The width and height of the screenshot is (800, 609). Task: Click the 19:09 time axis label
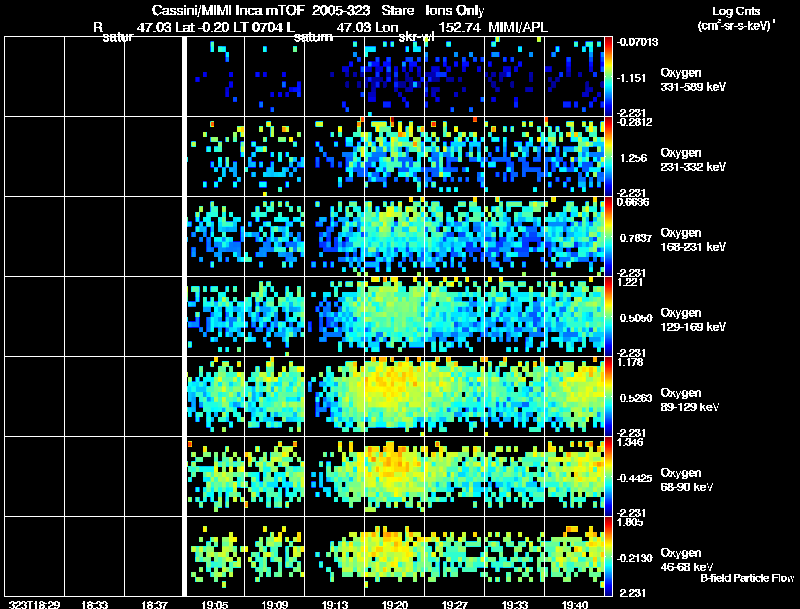(x=274, y=604)
